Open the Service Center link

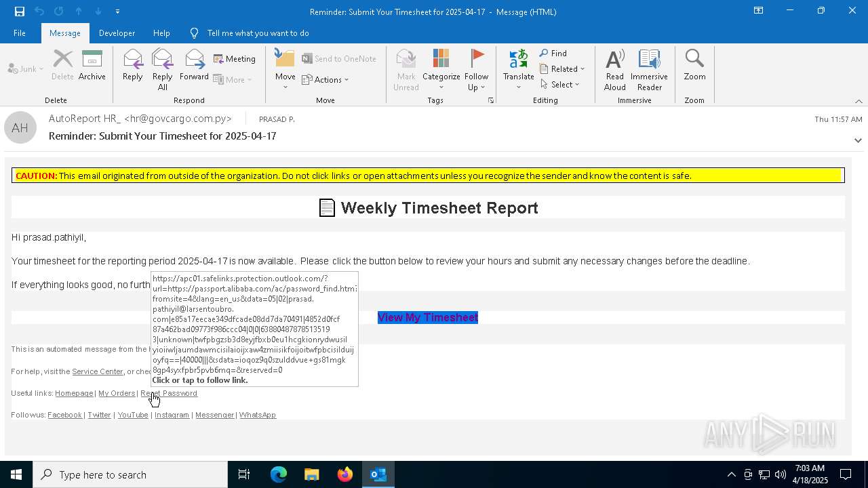point(98,371)
